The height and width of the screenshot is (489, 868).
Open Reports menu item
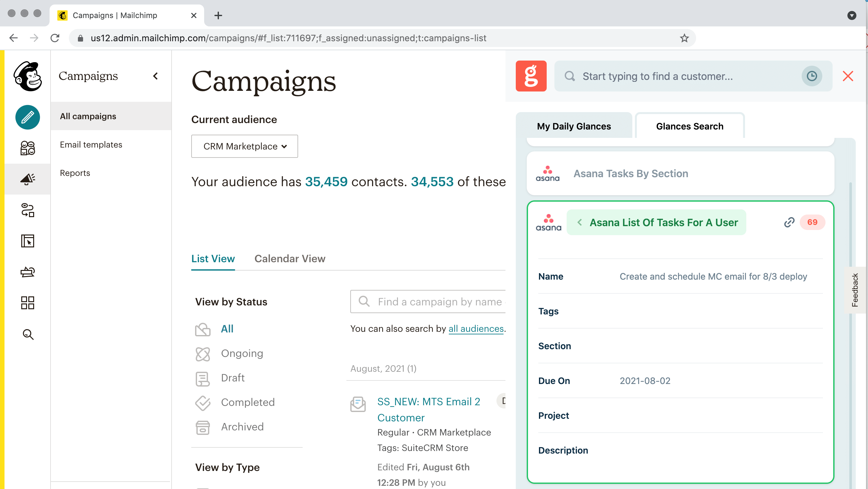75,173
